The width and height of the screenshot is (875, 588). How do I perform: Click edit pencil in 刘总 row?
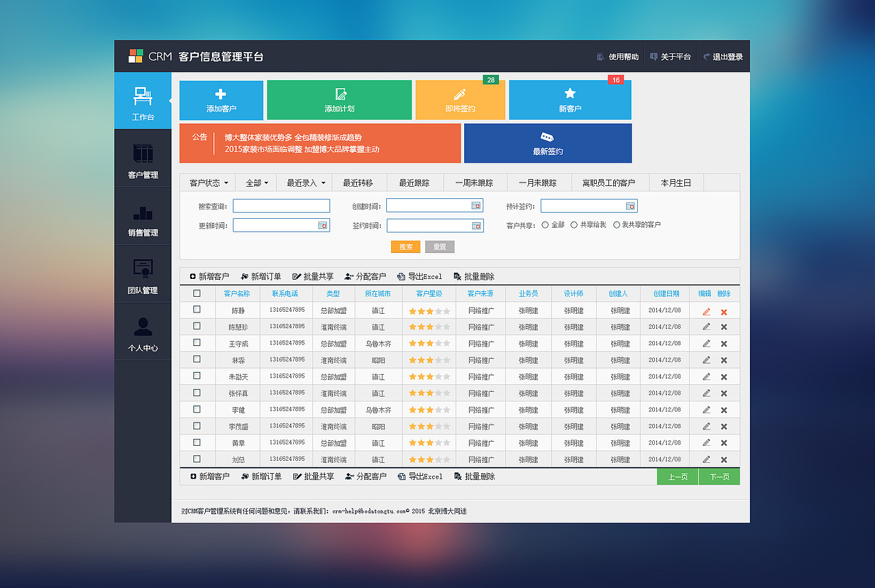coord(706,459)
